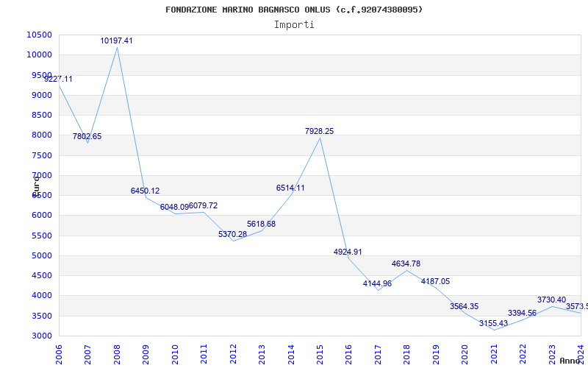Select the data label 5618.68

coord(262,224)
